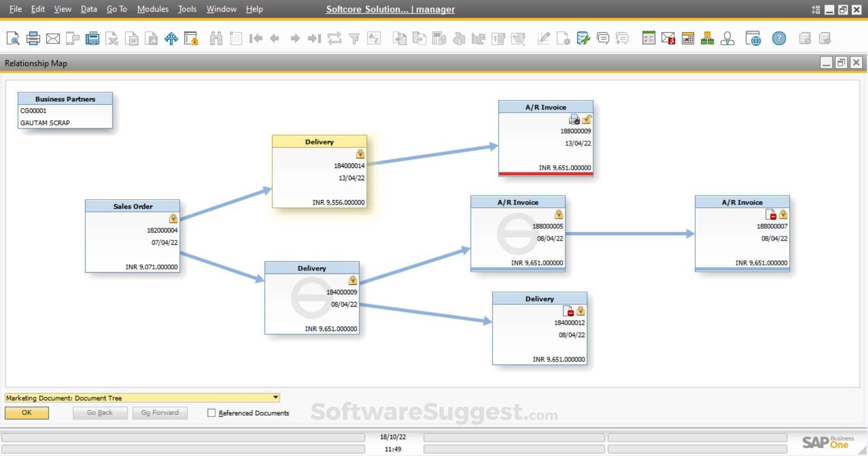This screenshot has width=868, height=456.
Task: Open SAP Business One Help with the question mark icon
Action: 779,38
